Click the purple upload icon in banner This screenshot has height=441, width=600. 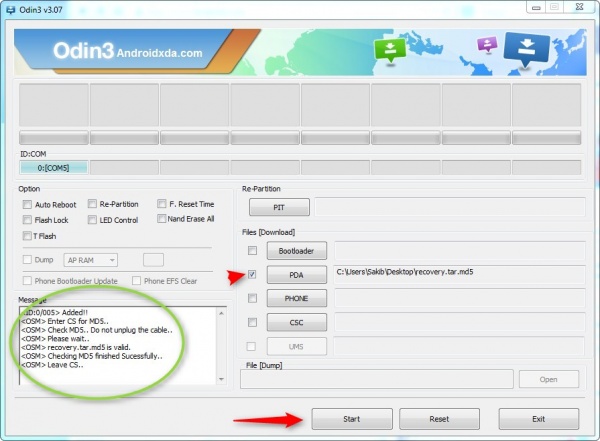point(487,44)
